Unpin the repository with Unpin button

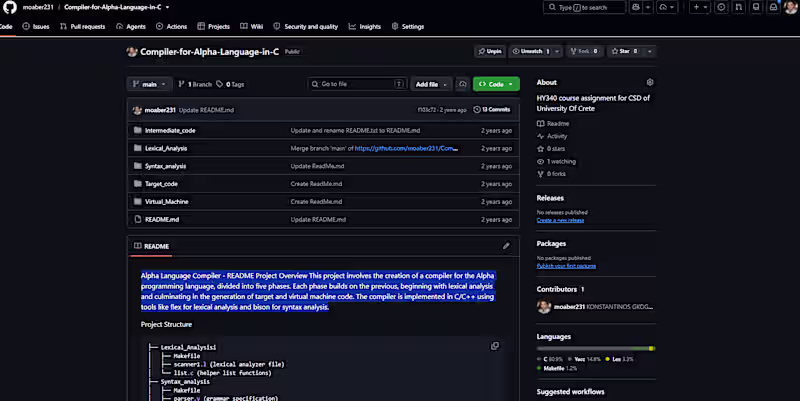click(x=490, y=52)
